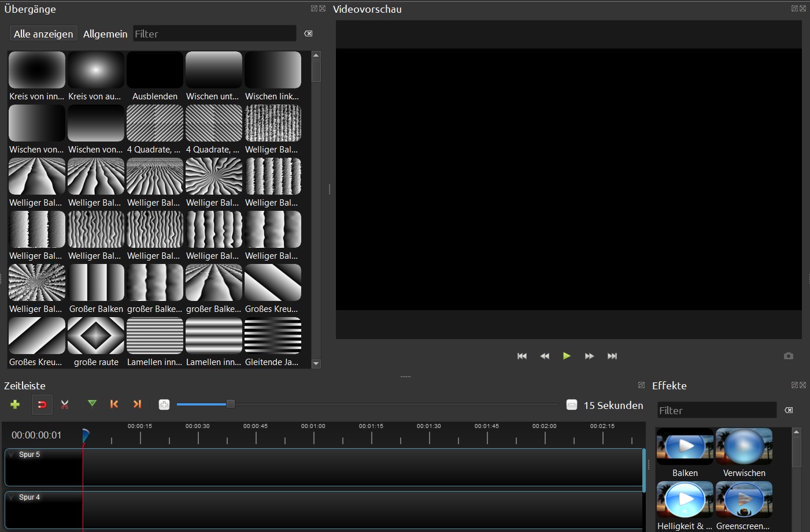The image size is (810, 532).
Task: Select the Alle anzeigen filter button
Action: coord(43,34)
